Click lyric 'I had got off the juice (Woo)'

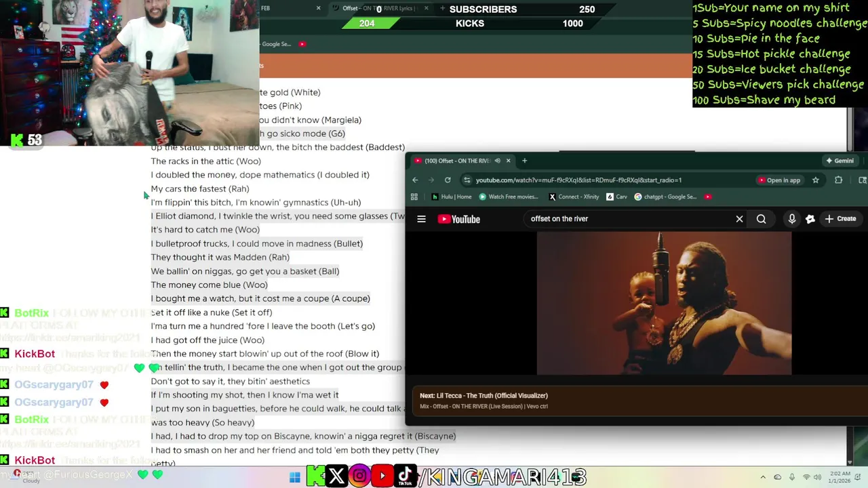[208, 340]
